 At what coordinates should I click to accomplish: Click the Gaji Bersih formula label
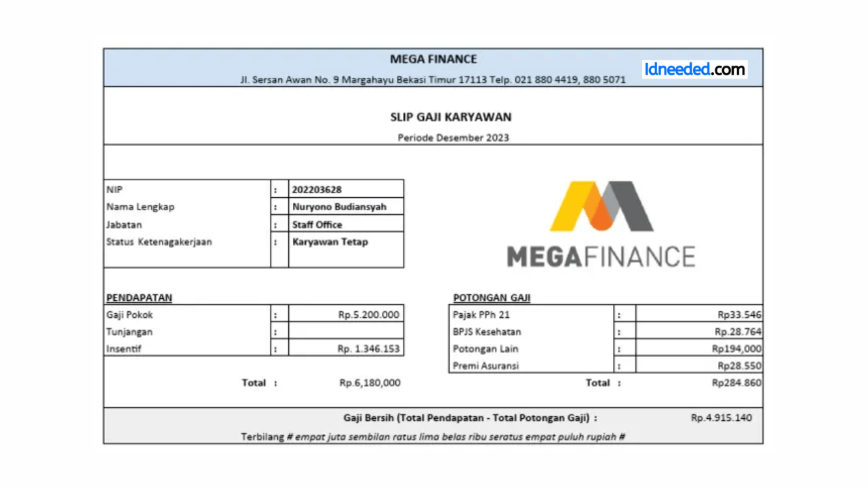point(471,418)
